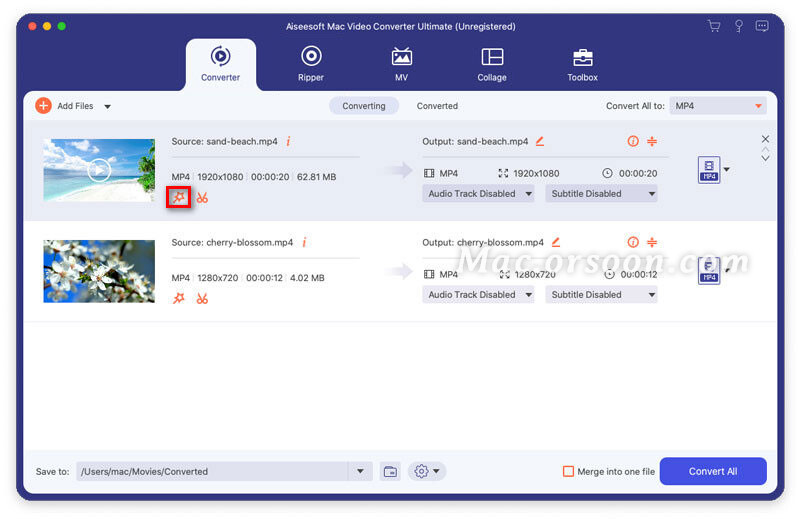
Task: Click the compress icon for sand-beach.mp4 output
Action: [x=652, y=141]
